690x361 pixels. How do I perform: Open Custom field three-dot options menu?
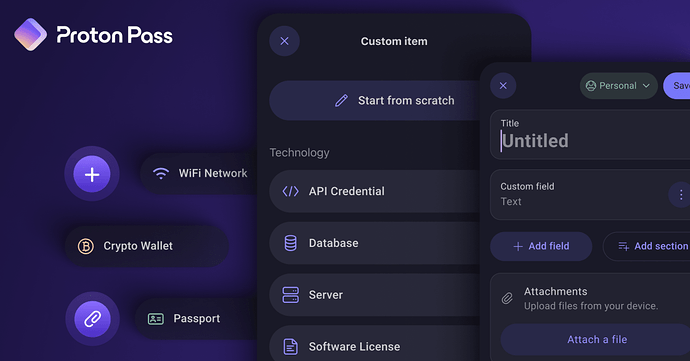[x=681, y=195]
